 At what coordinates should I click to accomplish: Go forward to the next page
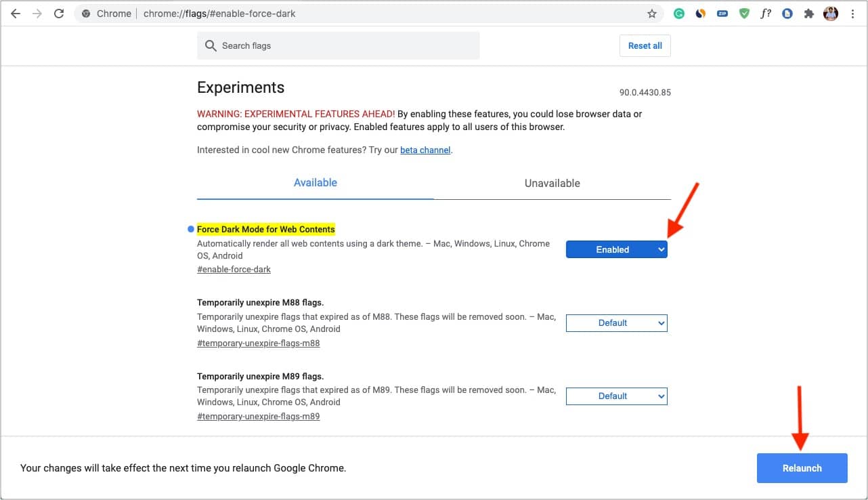tap(37, 14)
